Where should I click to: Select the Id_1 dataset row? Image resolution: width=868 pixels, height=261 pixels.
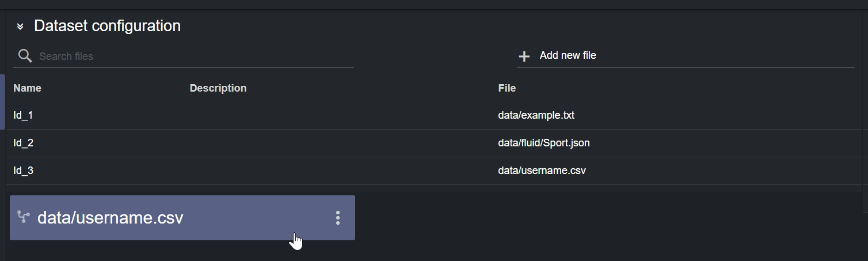[23, 115]
